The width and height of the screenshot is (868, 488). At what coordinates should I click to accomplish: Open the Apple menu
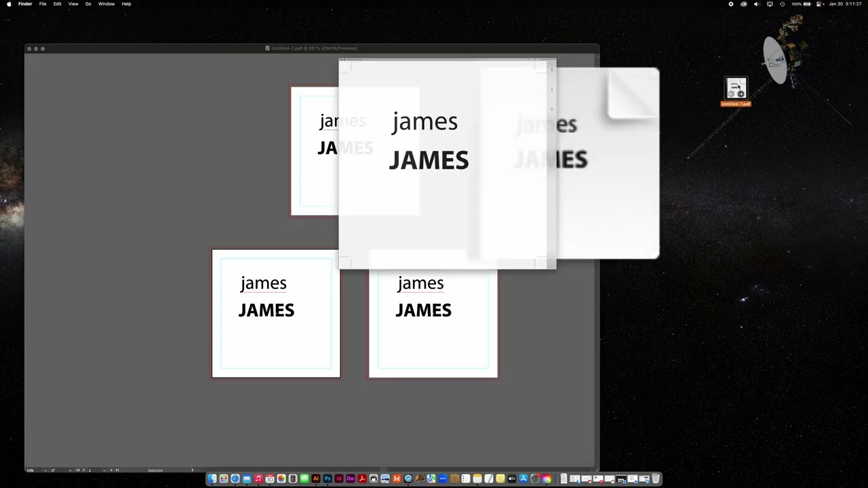coord(9,4)
